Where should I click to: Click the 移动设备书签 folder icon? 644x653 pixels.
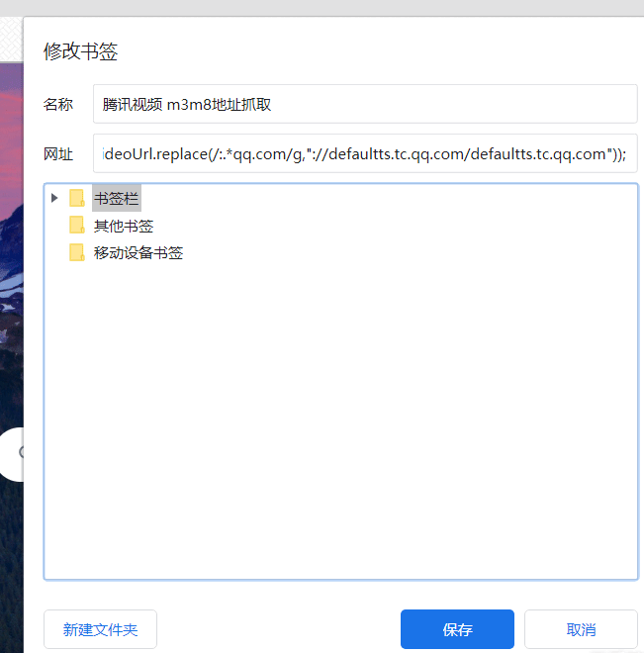coord(77,252)
